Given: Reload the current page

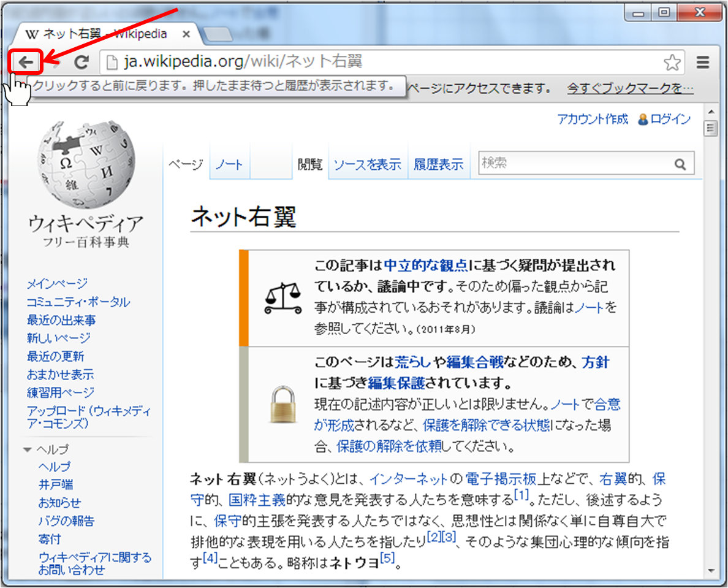Looking at the screenshot, I should click(x=82, y=61).
